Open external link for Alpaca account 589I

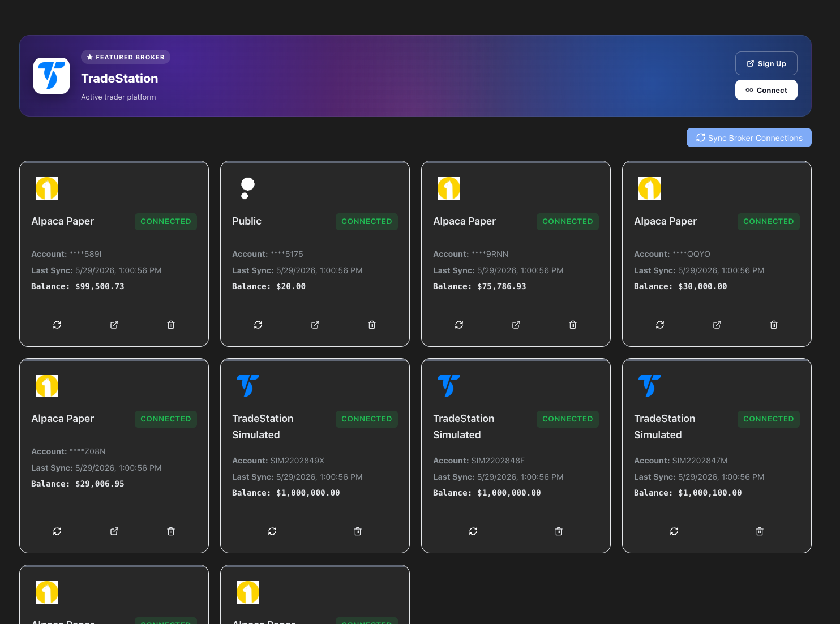114,325
